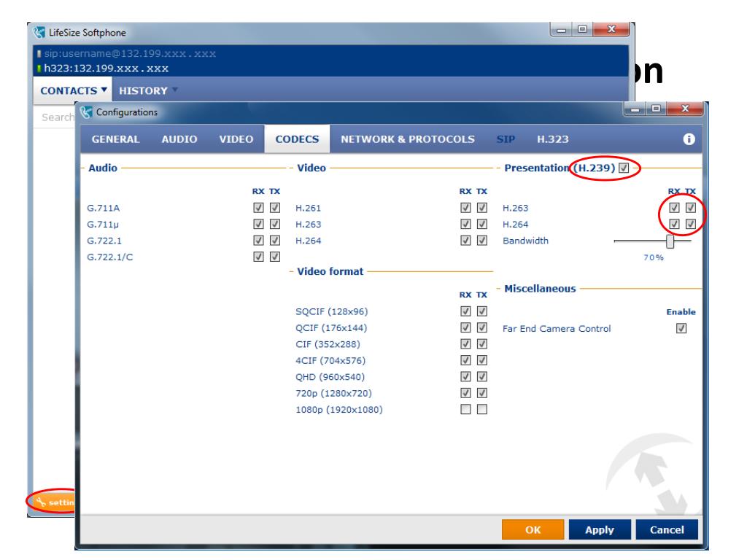Click the 70% bandwidth value
The height and width of the screenshot is (560, 747).
click(x=653, y=257)
